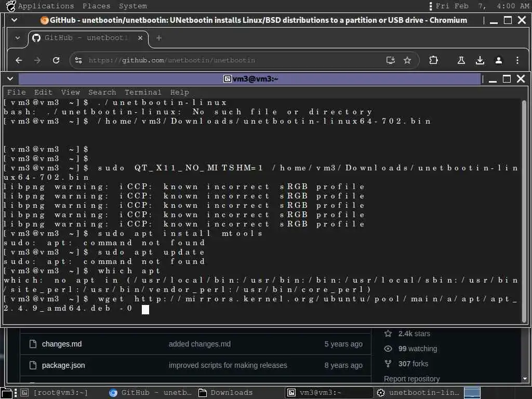Click the fork icon beside 307 forks
Screen dimensions: 532x399
tap(388, 364)
